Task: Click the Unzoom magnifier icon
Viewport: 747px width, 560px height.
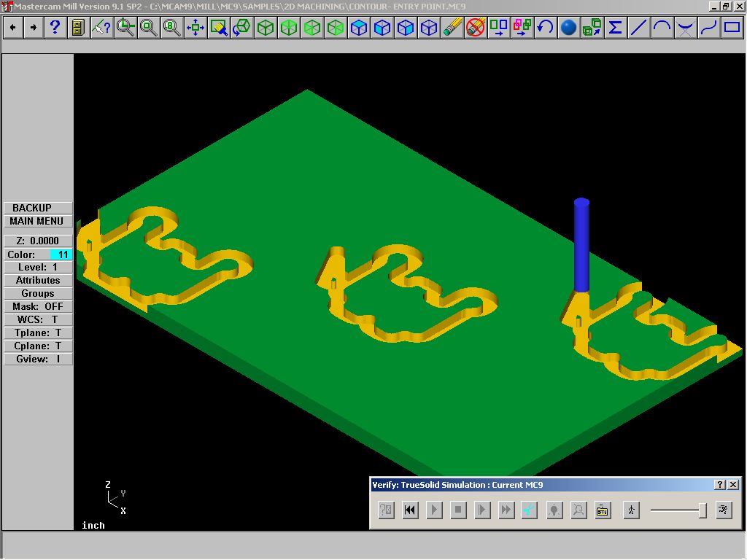Action: [x=149, y=28]
